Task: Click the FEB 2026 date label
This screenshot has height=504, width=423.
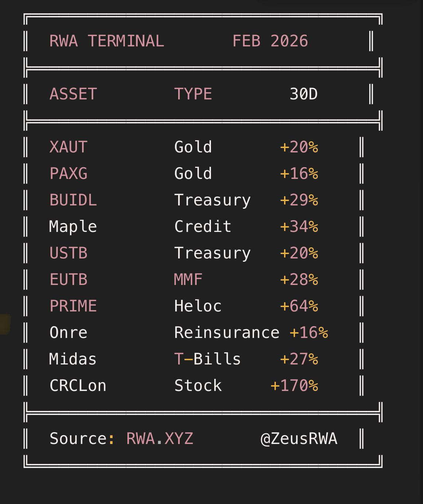Action: pyautogui.click(x=270, y=41)
